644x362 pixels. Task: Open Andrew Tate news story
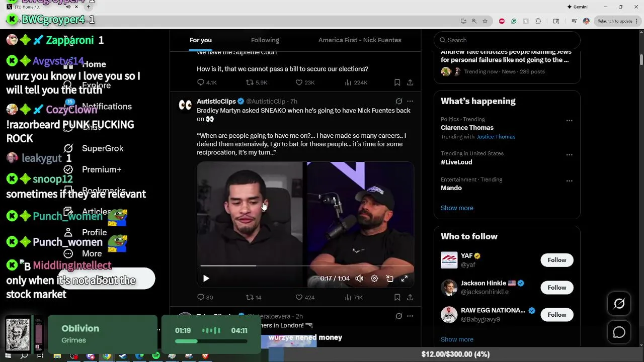(505, 56)
